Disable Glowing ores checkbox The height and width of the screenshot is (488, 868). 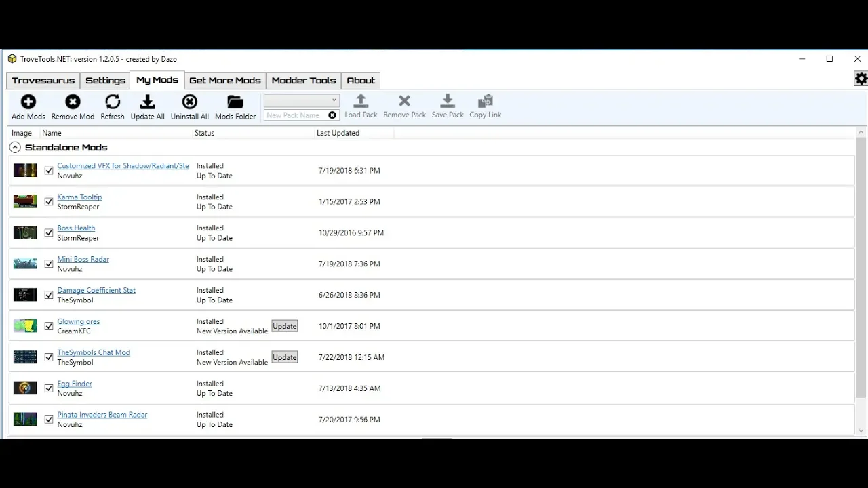(x=49, y=327)
